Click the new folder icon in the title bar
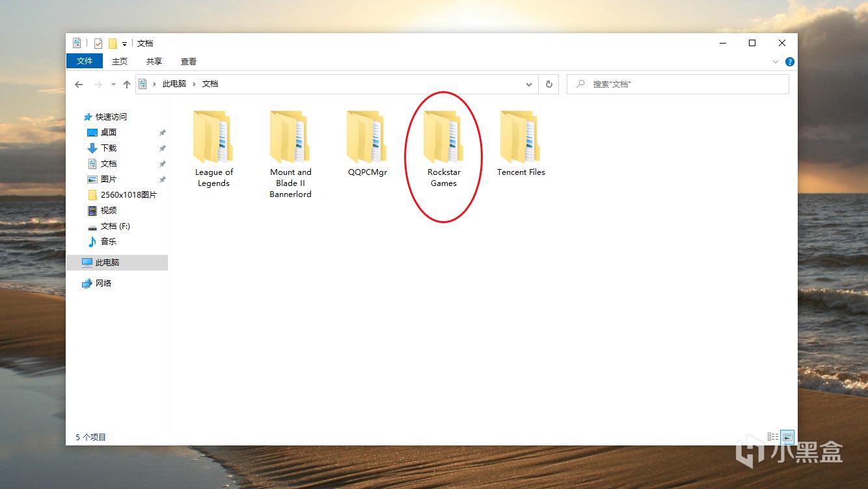The height and width of the screenshot is (489, 868). point(113,44)
